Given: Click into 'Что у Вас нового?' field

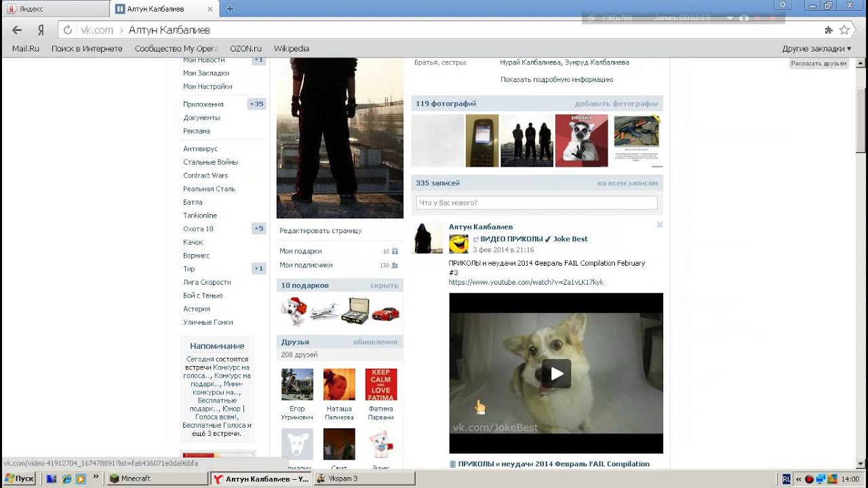Looking at the screenshot, I should pyautogui.click(x=536, y=203).
